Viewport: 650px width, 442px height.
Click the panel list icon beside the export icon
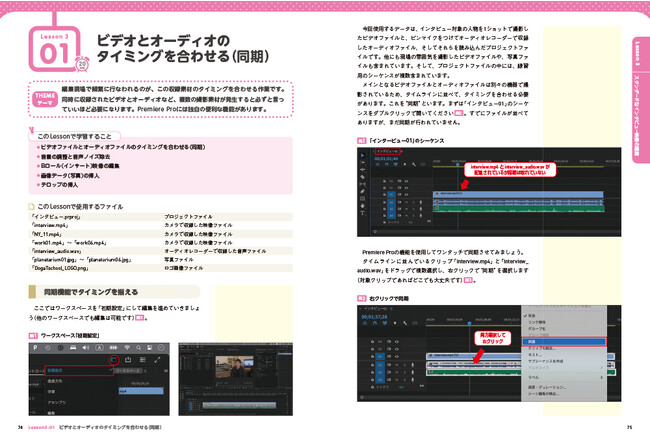coord(143,359)
